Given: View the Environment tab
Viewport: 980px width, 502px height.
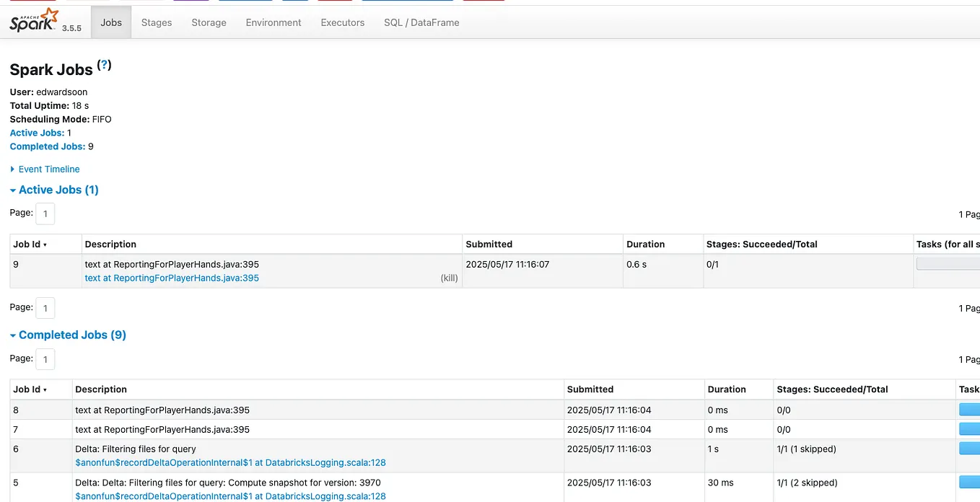Looking at the screenshot, I should (273, 22).
